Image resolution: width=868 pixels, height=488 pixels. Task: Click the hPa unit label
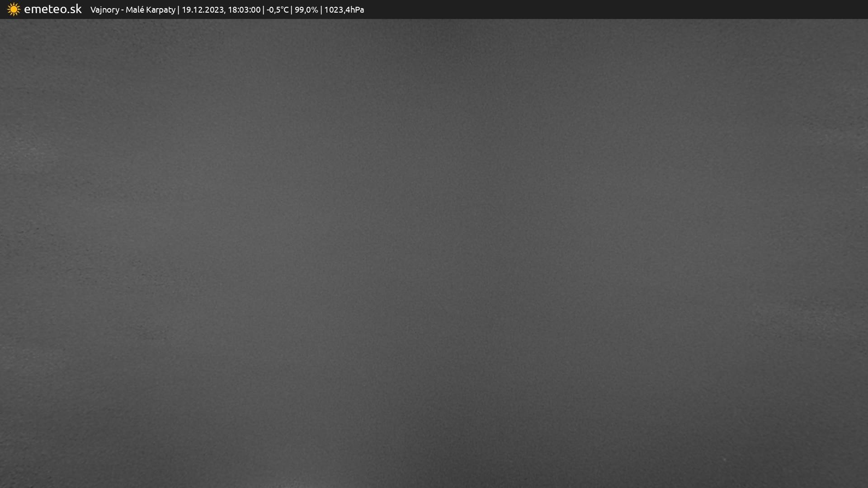[x=357, y=10]
